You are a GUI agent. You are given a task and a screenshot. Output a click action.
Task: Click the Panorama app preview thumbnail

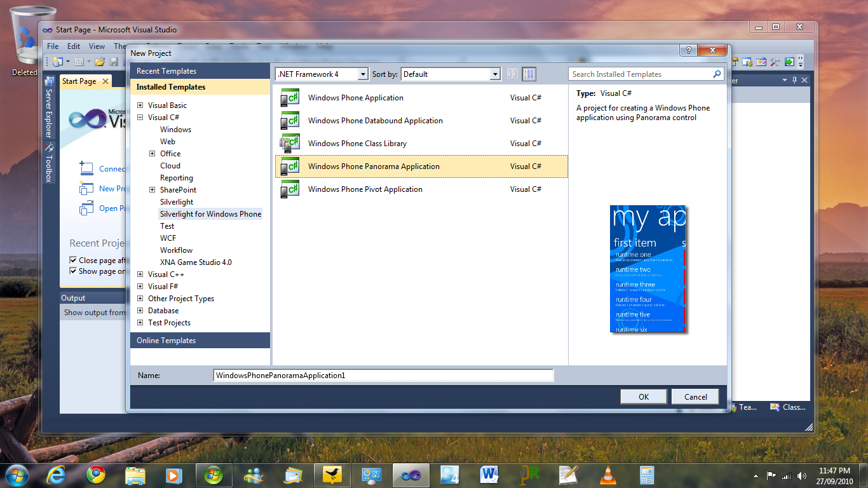pyautogui.click(x=648, y=269)
